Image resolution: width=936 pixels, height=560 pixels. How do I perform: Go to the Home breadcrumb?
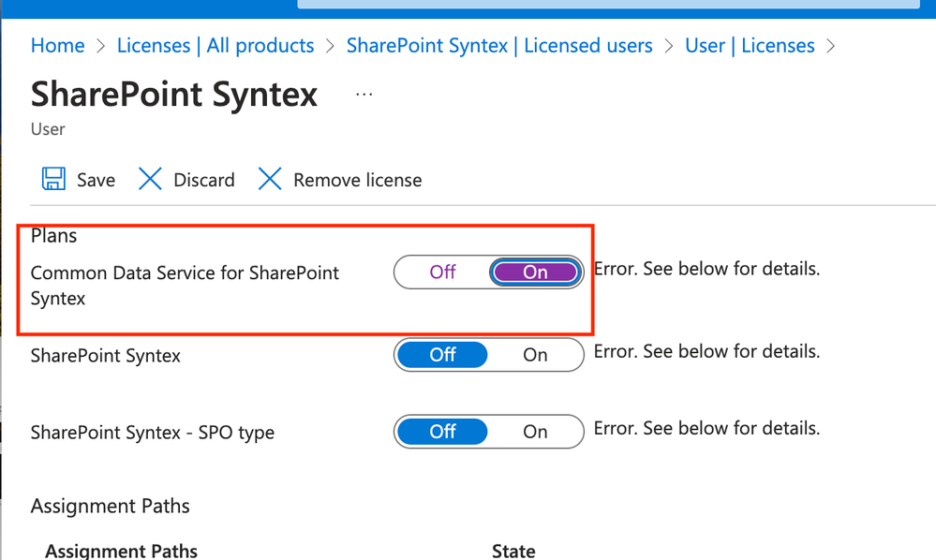pyautogui.click(x=57, y=46)
